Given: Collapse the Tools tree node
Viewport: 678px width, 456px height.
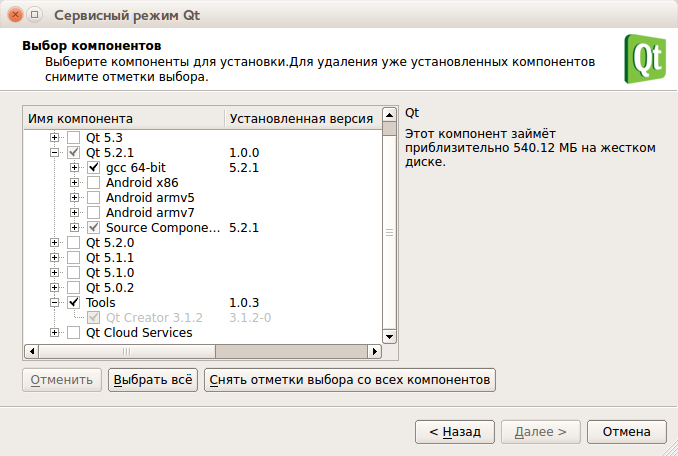Looking at the screenshot, I should 54,303.
